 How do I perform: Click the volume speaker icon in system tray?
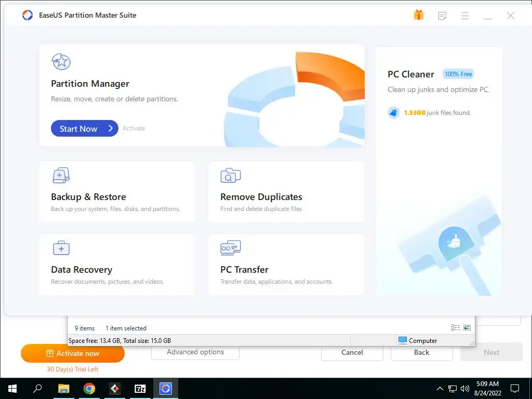(x=465, y=389)
